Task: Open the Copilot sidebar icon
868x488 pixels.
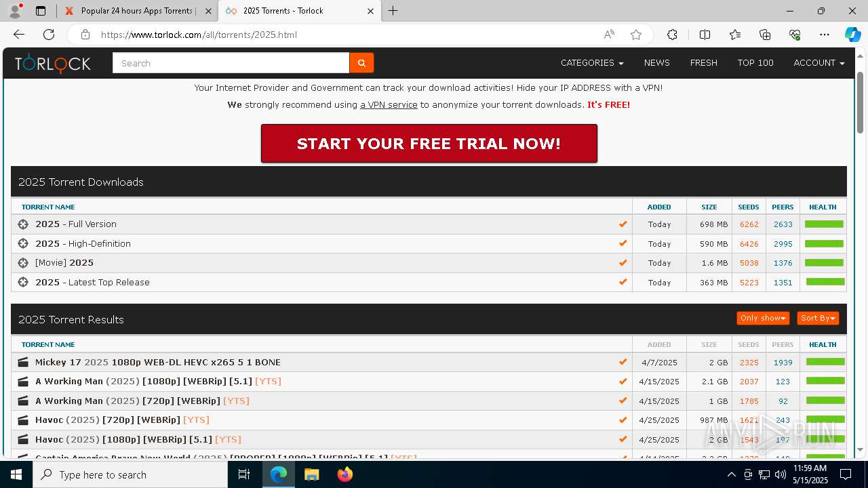Action: [852, 35]
